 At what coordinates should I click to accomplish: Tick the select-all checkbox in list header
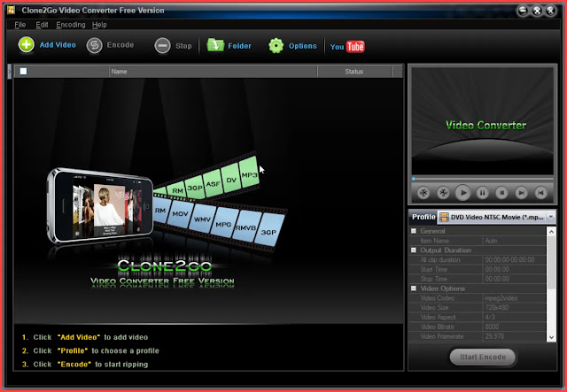coord(24,71)
